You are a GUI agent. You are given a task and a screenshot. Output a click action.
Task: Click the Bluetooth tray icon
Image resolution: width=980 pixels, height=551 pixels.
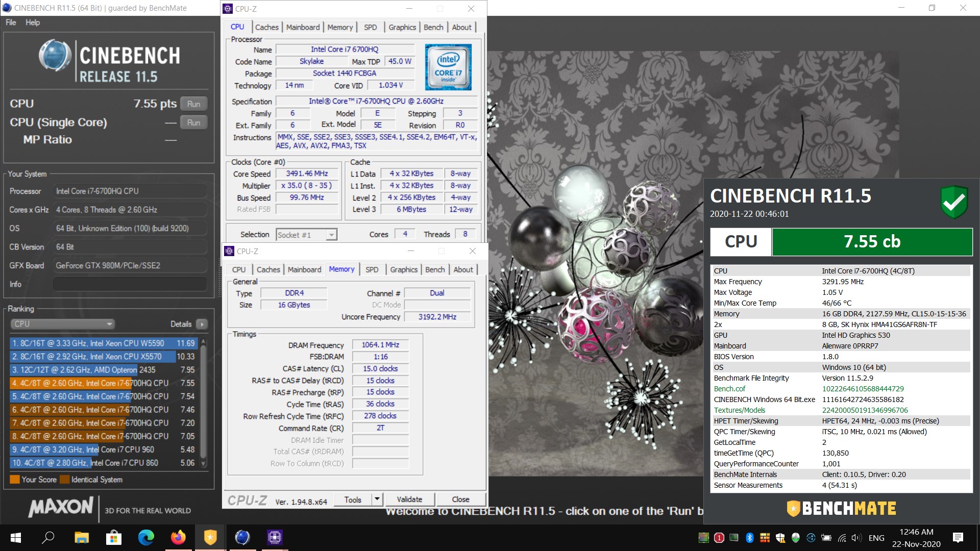tap(750, 538)
